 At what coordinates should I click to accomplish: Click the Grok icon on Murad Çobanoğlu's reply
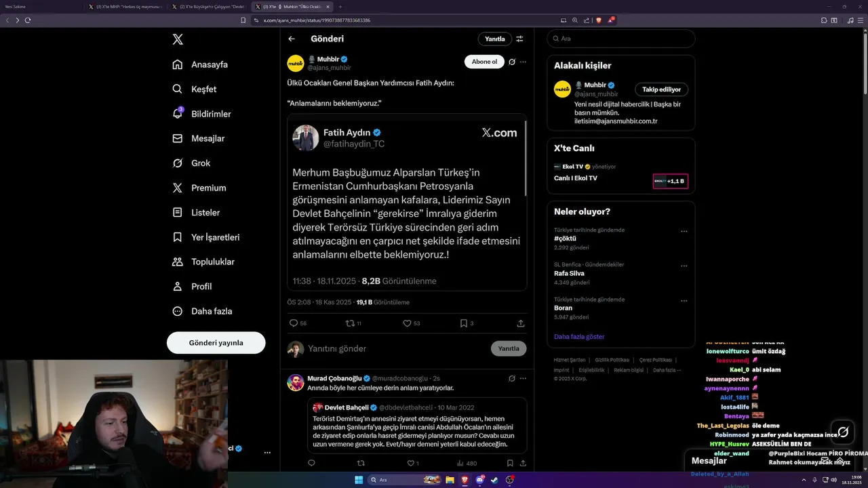pyautogui.click(x=512, y=378)
